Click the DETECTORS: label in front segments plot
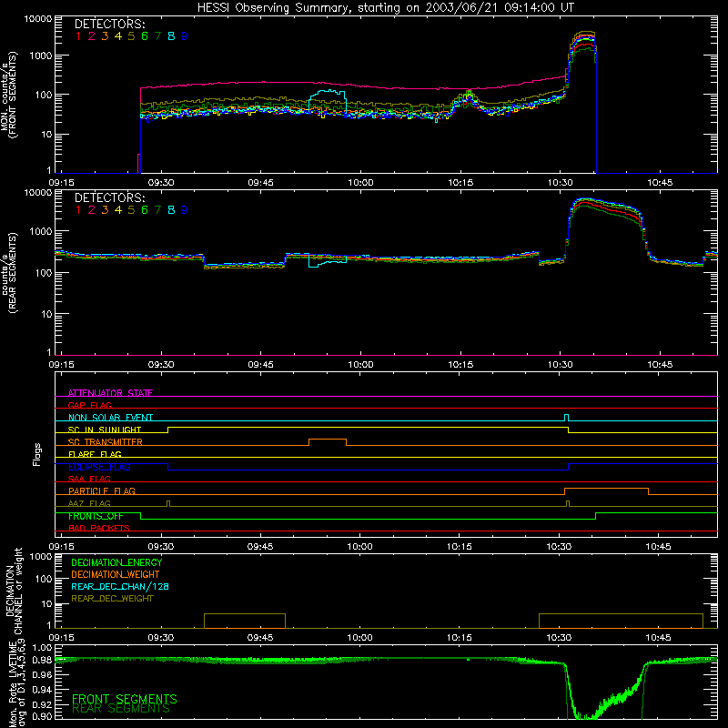 109,24
